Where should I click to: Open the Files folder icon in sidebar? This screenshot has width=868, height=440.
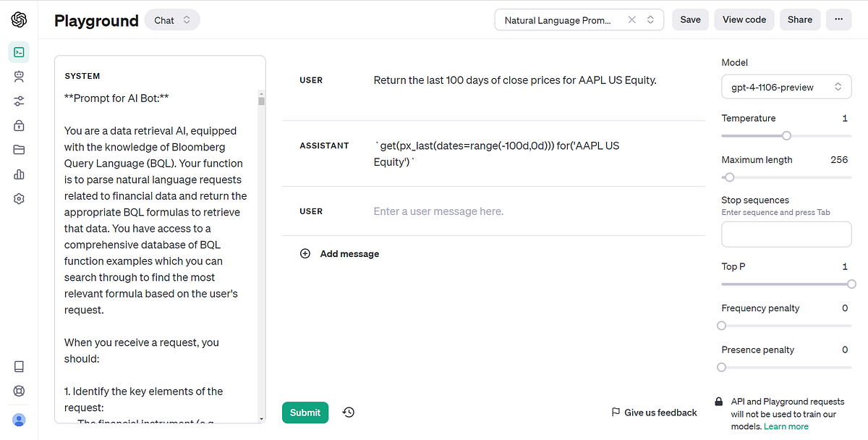(19, 150)
